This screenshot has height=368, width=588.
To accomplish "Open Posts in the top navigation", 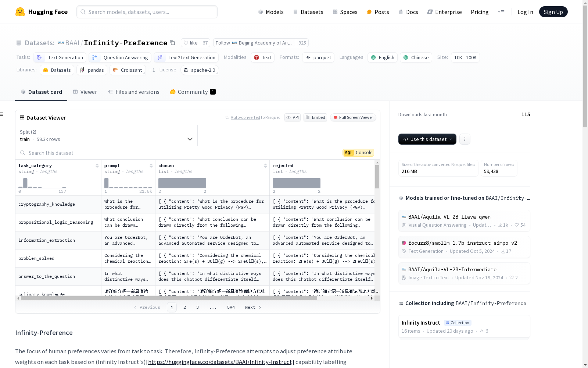I will 378,12.
